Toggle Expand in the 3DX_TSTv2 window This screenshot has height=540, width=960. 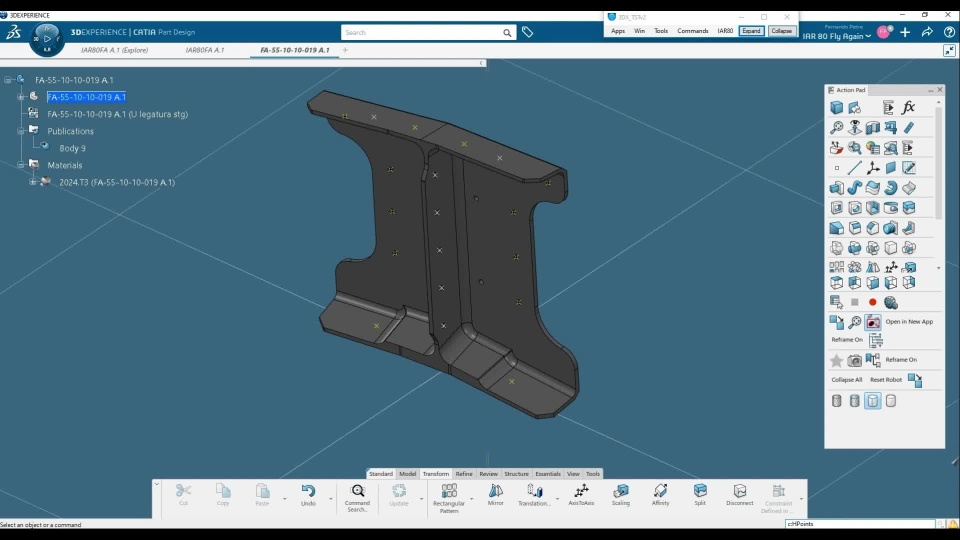pyautogui.click(x=751, y=31)
